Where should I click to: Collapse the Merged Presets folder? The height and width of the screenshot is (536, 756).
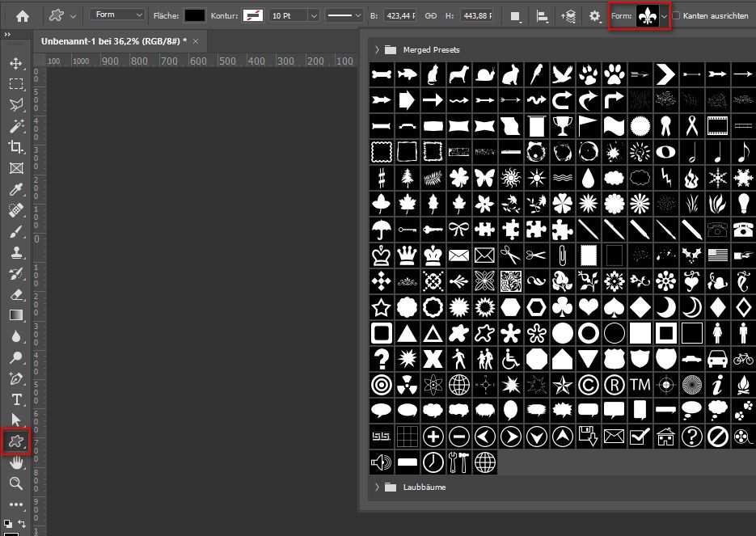tap(377, 49)
